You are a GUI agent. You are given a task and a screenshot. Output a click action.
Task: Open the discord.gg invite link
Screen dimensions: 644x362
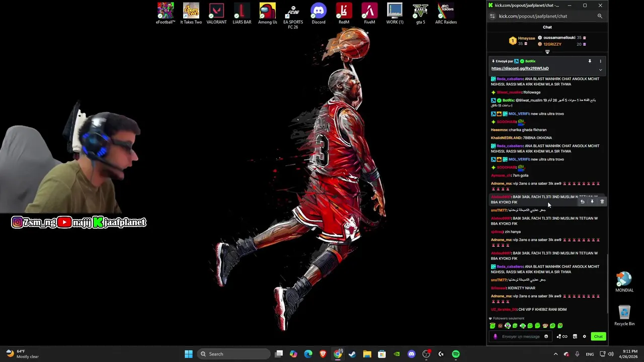pyautogui.click(x=520, y=68)
